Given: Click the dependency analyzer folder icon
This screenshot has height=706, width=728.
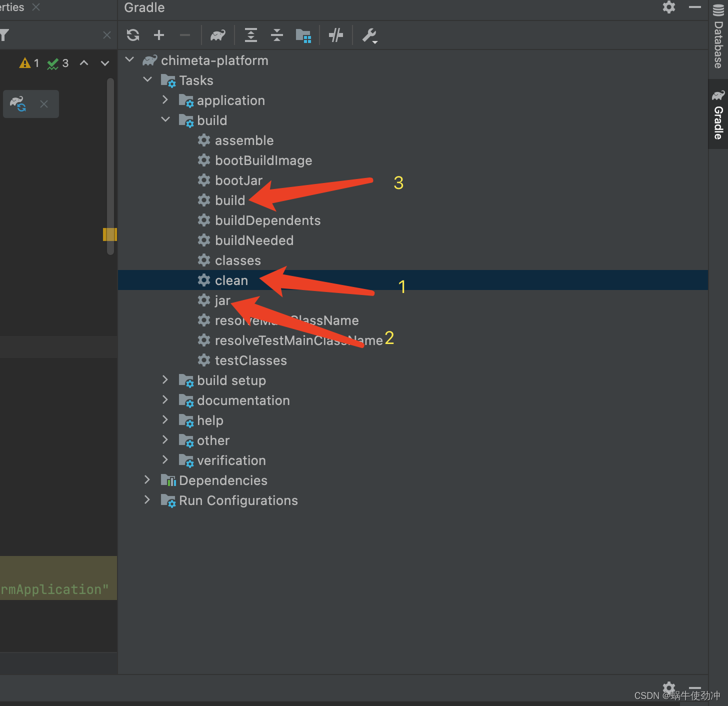Looking at the screenshot, I should point(303,35).
